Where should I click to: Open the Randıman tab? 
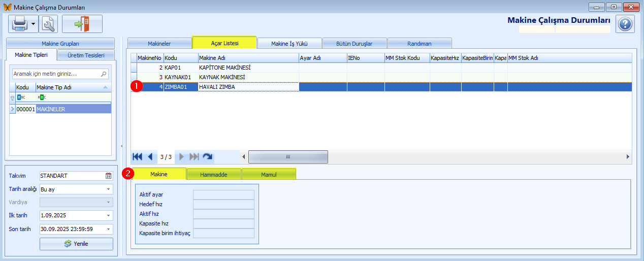point(419,44)
